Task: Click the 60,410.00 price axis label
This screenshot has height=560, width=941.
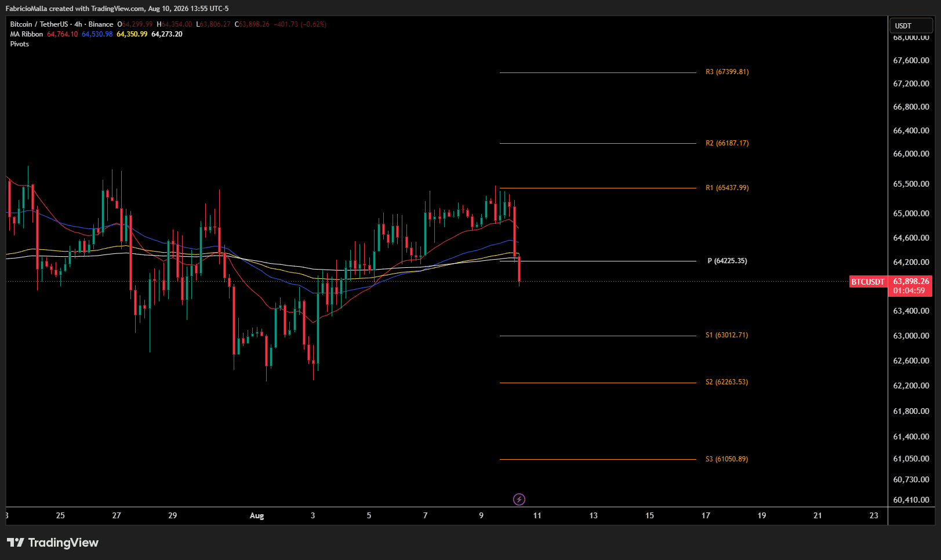Action: 911,500
